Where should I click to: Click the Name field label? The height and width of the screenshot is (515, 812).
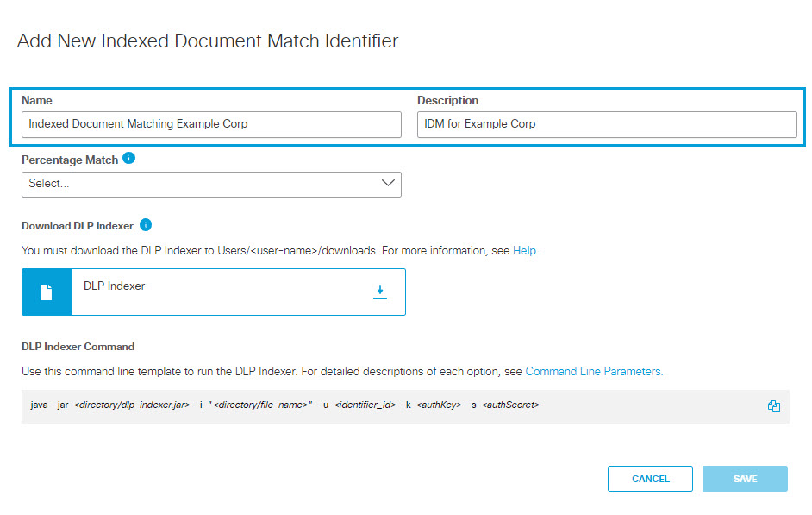pyautogui.click(x=37, y=101)
